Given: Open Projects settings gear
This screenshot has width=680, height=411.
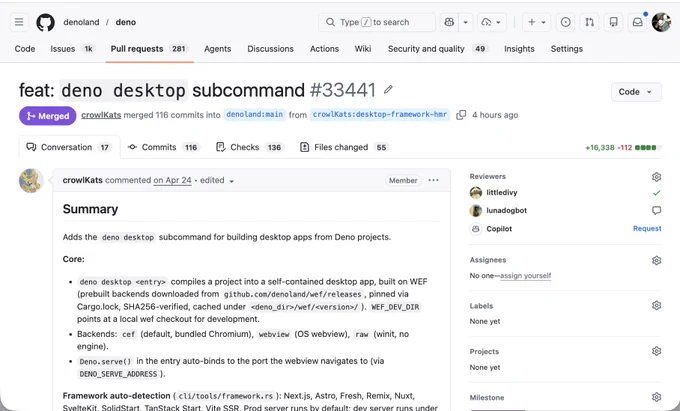Looking at the screenshot, I should click(x=656, y=351).
